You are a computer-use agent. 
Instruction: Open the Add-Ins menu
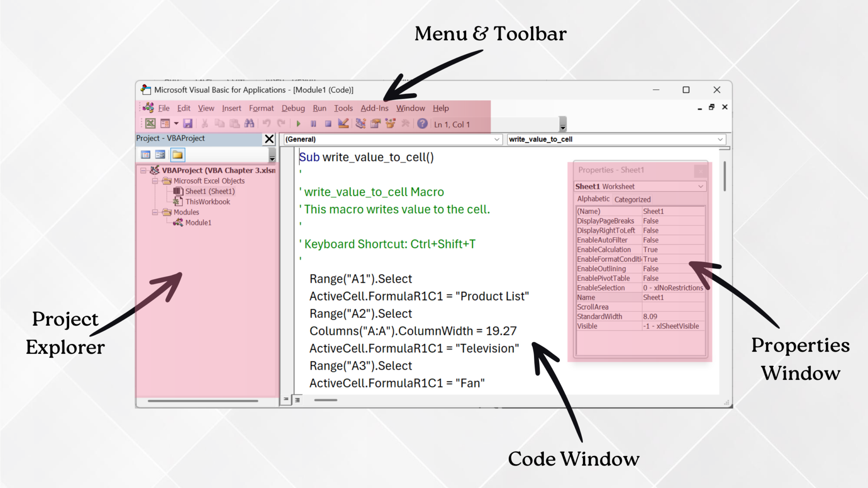[x=375, y=108]
